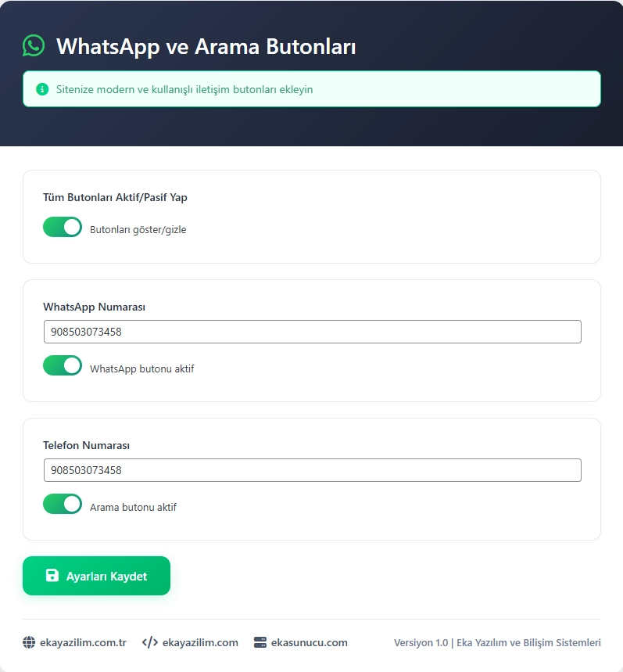This screenshot has height=672, width=623.
Task: Save settings with Ayarları Kaydet button
Action: click(96, 576)
